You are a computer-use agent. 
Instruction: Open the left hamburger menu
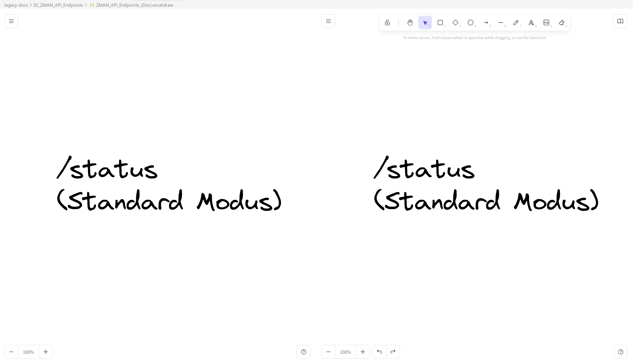[x=11, y=21]
